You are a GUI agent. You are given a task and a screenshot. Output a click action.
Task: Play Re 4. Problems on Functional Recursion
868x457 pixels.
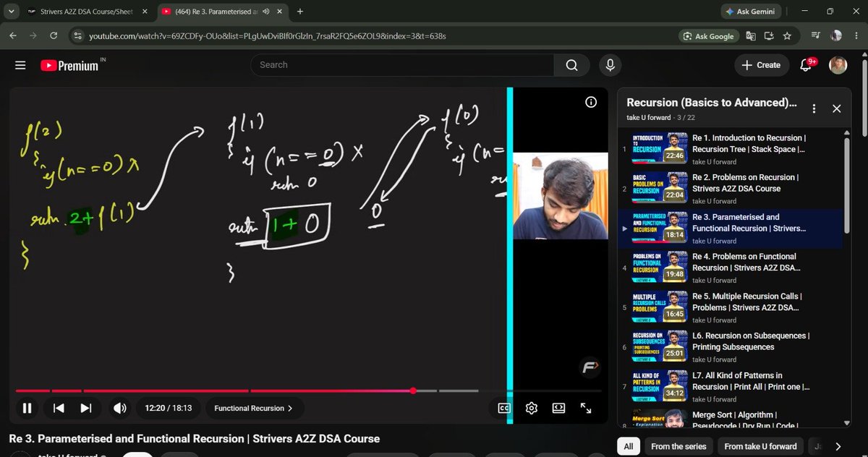tap(731, 268)
